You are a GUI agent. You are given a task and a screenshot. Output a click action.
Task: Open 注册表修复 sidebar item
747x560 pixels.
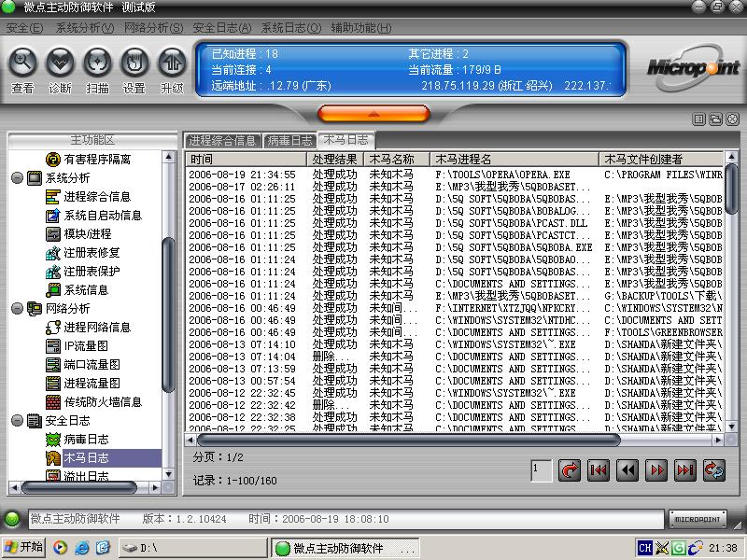click(x=83, y=252)
